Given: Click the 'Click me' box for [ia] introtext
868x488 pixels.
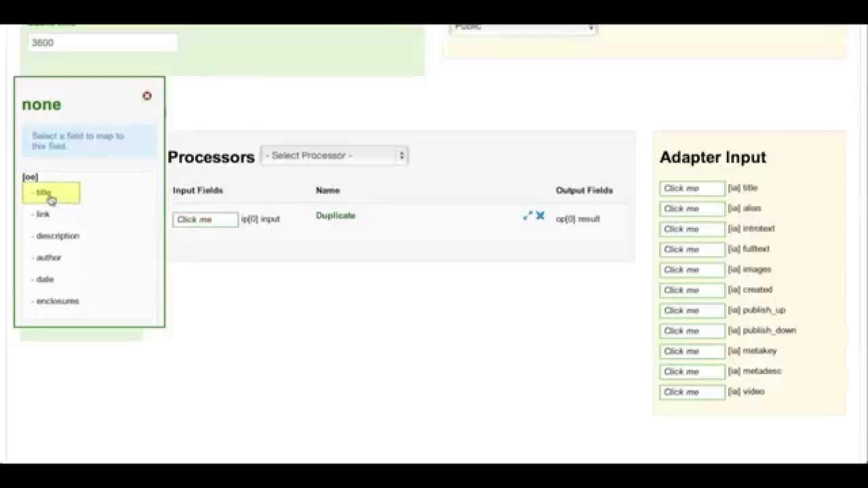Looking at the screenshot, I should [692, 229].
